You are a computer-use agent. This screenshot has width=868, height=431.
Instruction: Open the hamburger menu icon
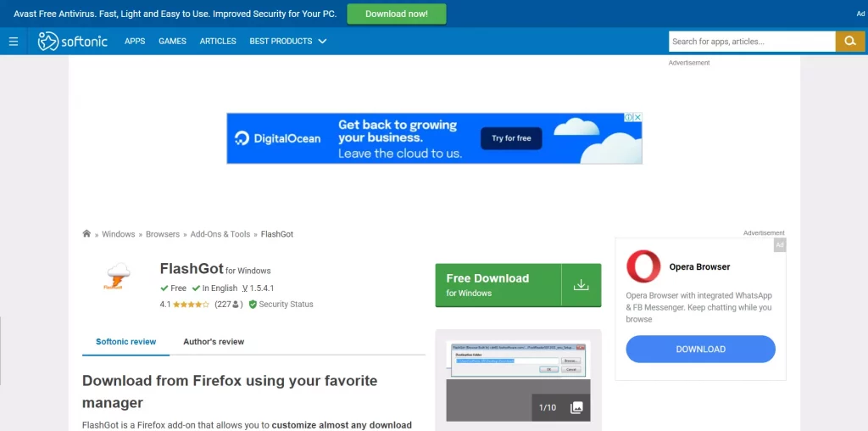(14, 42)
